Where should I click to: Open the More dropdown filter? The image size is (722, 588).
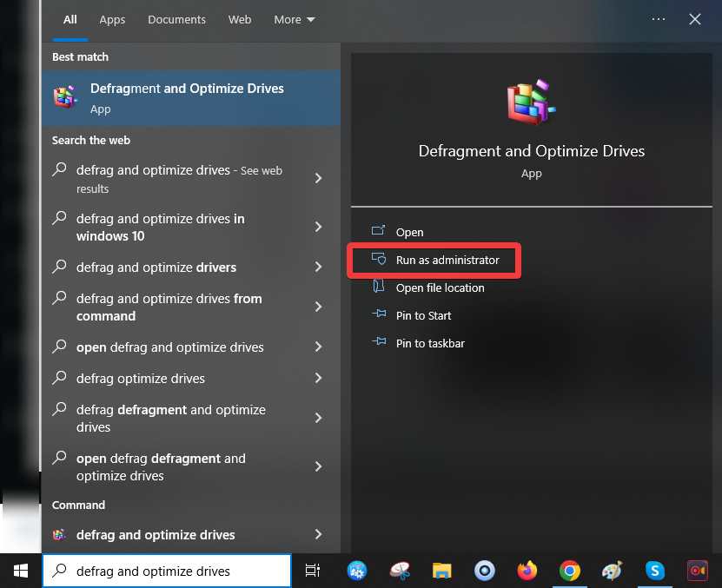point(295,20)
